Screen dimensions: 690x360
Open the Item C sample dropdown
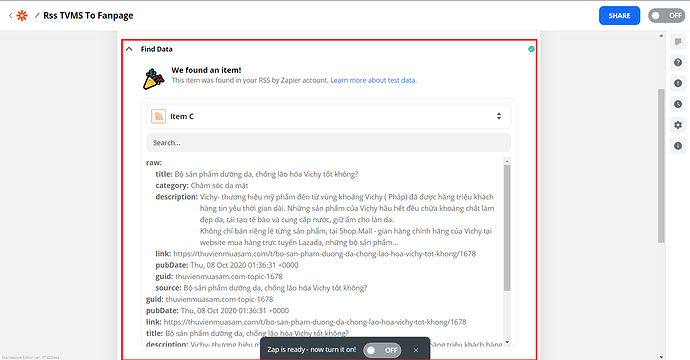(328, 116)
